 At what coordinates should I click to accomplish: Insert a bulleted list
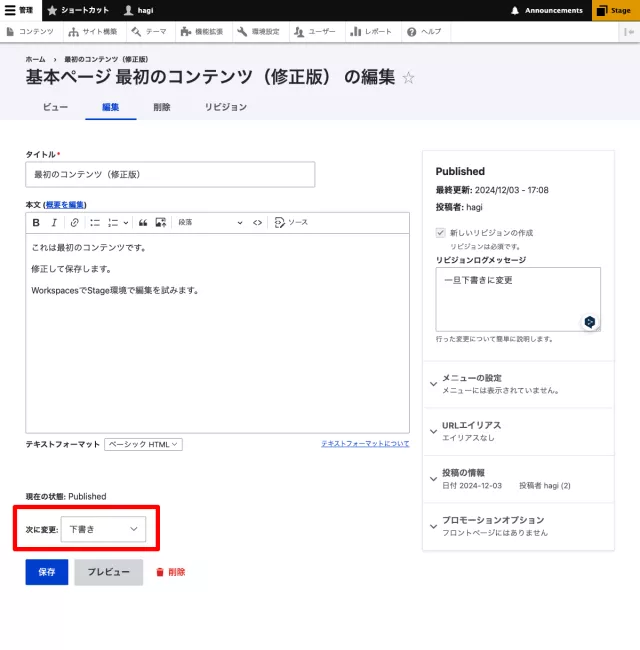(95, 223)
